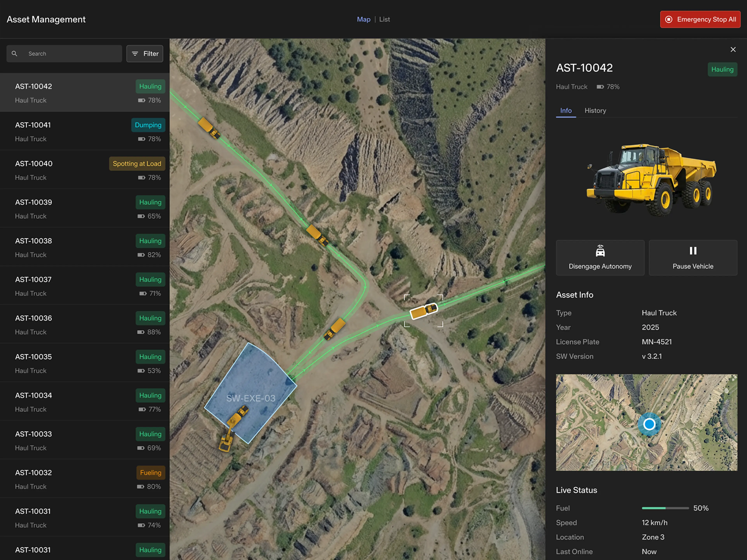
Task: Click the battery icon for AST-10033
Action: (140, 448)
